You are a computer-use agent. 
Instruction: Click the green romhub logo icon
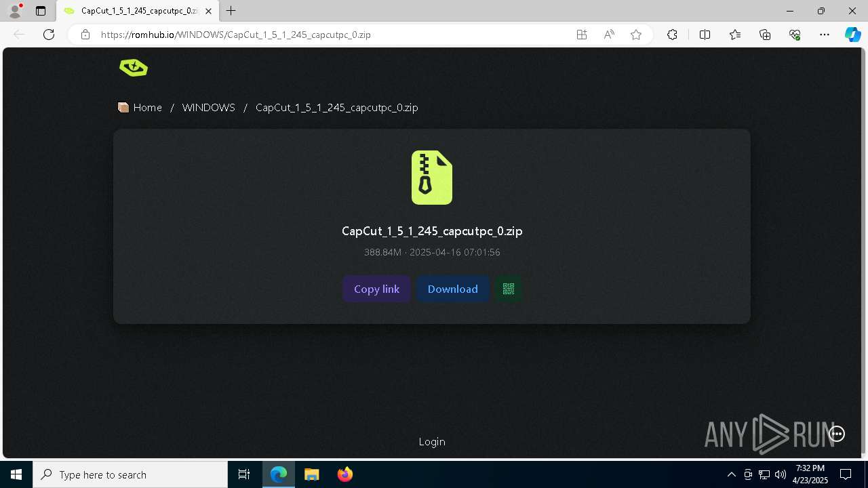(x=134, y=68)
